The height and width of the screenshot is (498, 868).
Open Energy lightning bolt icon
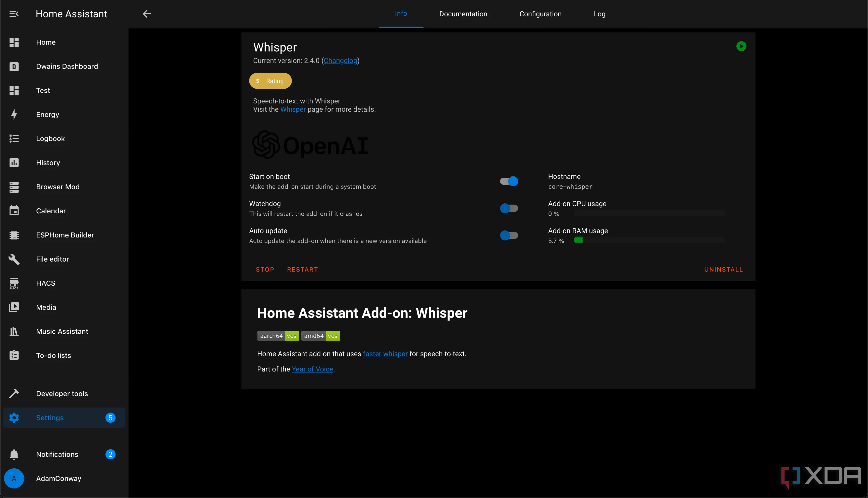point(14,114)
